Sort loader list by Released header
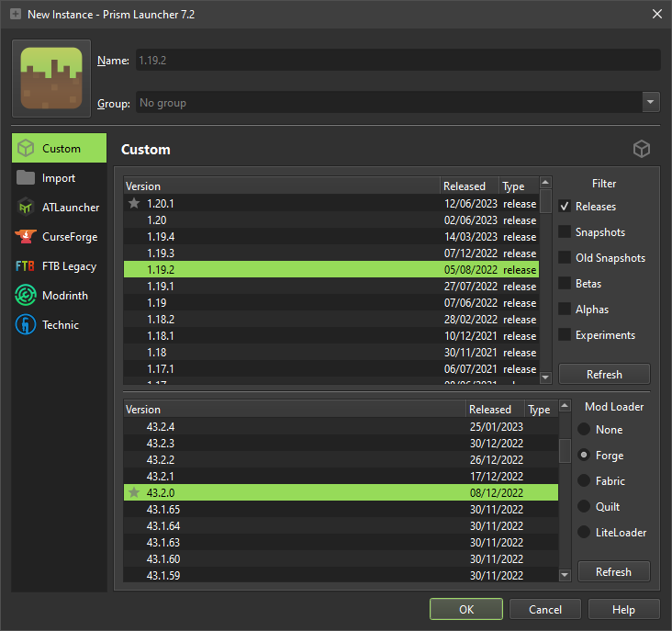Image resolution: width=672 pixels, height=631 pixels. [x=495, y=409]
